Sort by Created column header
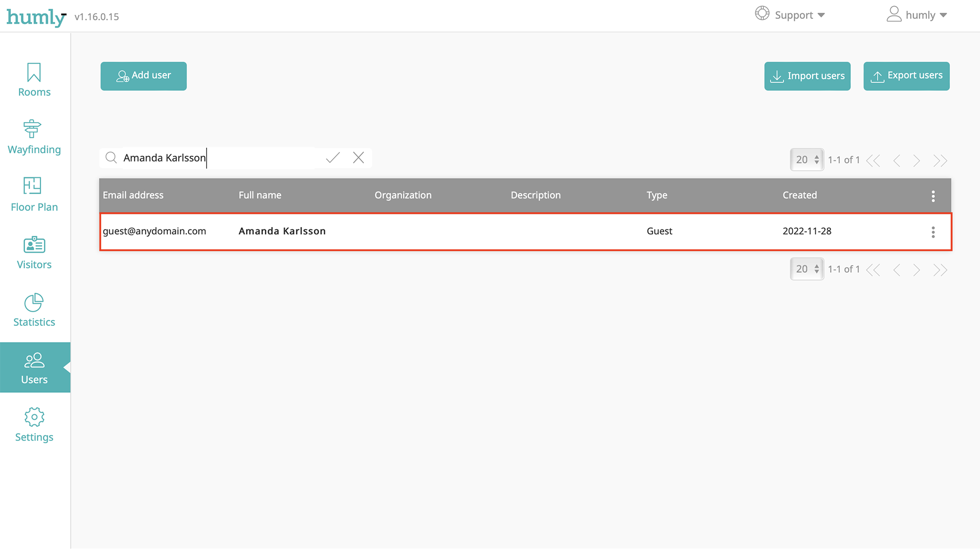 click(800, 195)
